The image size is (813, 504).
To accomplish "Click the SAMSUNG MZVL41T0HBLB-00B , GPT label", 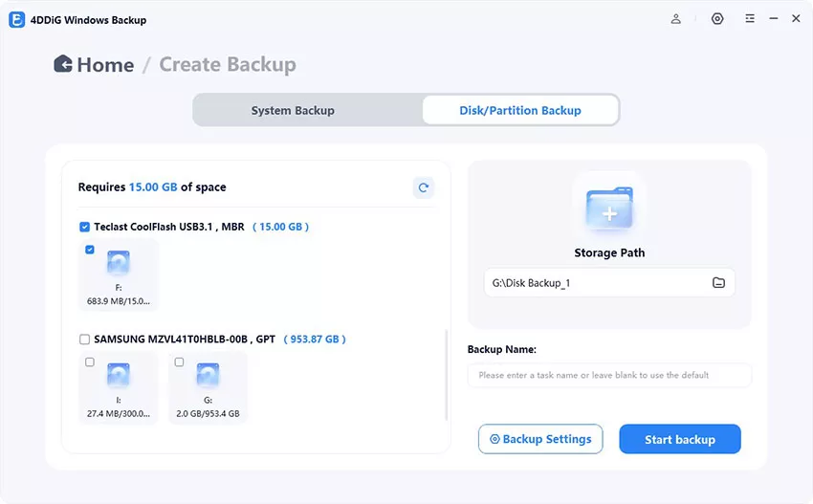I will [x=185, y=340].
